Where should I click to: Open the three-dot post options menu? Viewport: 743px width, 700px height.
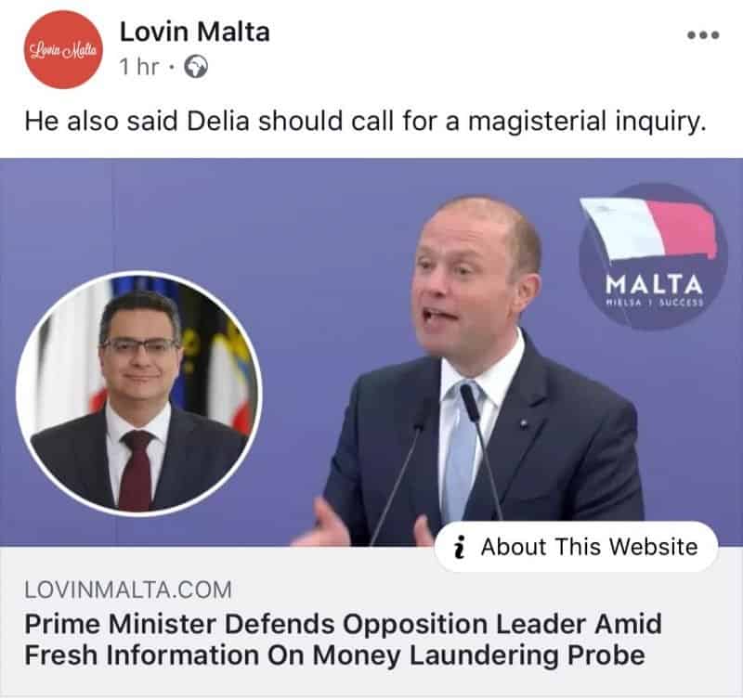[704, 35]
